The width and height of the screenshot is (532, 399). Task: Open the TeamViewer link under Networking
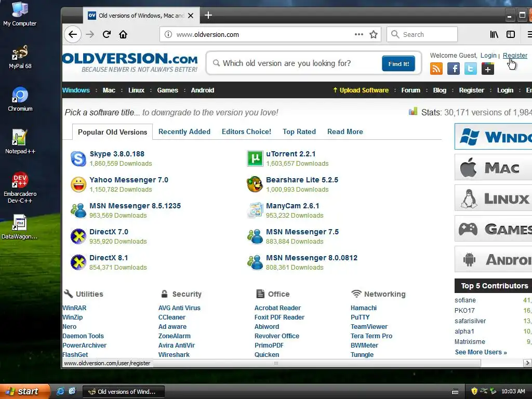[x=369, y=326]
